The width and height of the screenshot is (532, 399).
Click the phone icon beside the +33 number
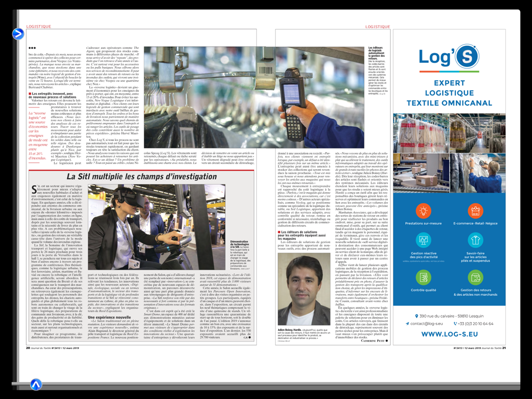coord(455,323)
